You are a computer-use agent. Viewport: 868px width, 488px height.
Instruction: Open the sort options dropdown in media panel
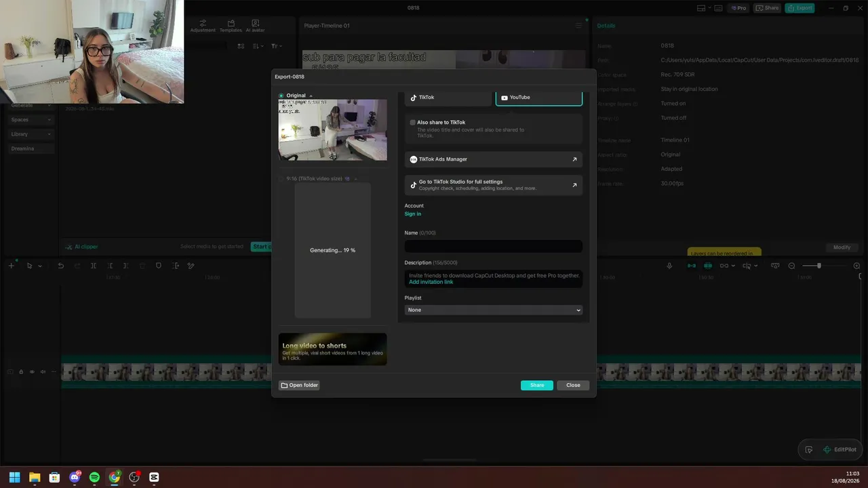258,46
